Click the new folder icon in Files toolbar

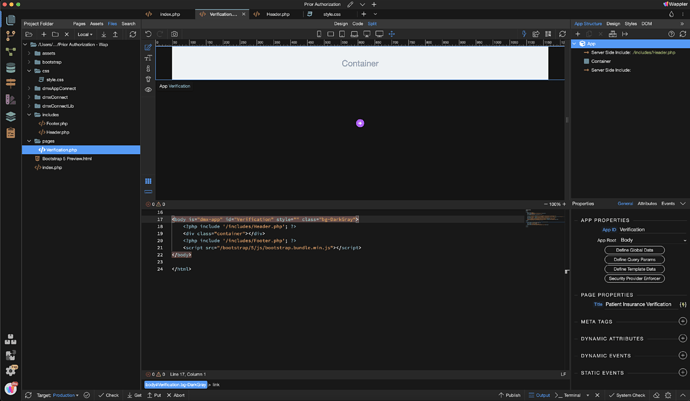(55, 34)
